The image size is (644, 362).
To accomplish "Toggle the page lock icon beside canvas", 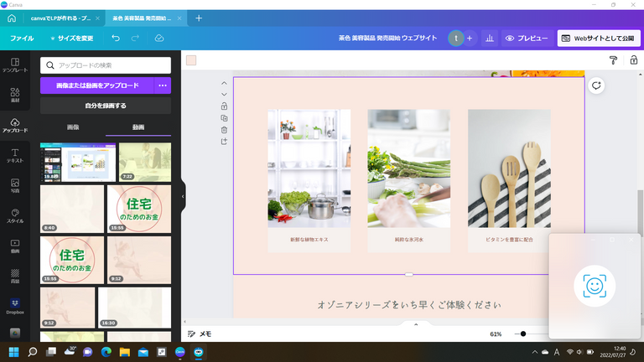I will [x=224, y=106].
